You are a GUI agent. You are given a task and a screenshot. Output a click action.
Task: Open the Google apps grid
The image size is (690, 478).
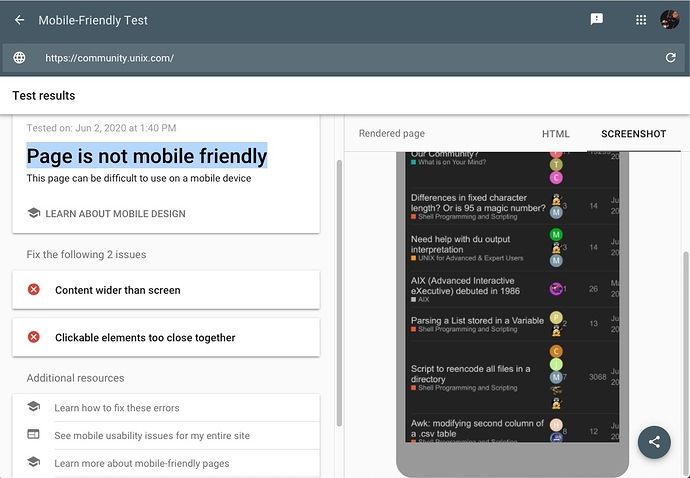click(641, 20)
